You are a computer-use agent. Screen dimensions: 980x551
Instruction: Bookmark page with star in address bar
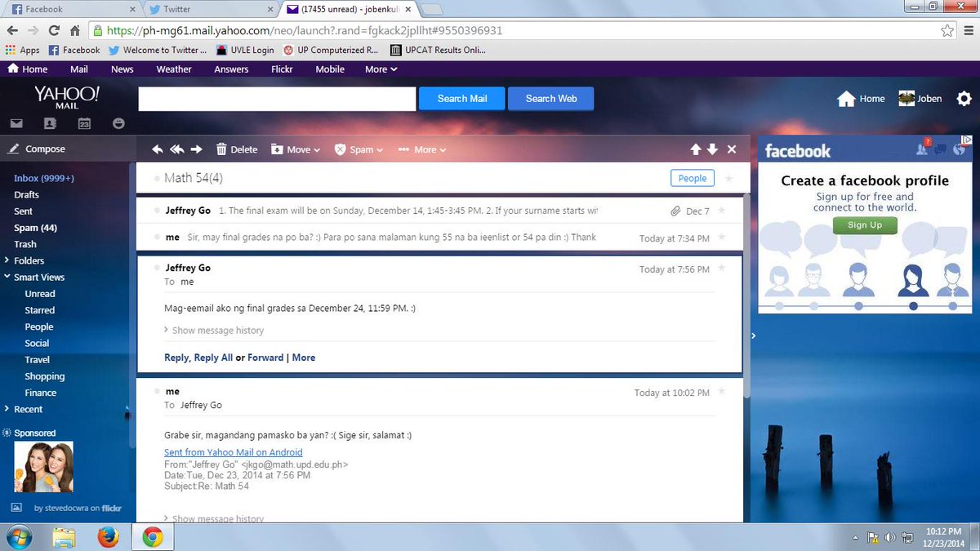click(x=947, y=30)
